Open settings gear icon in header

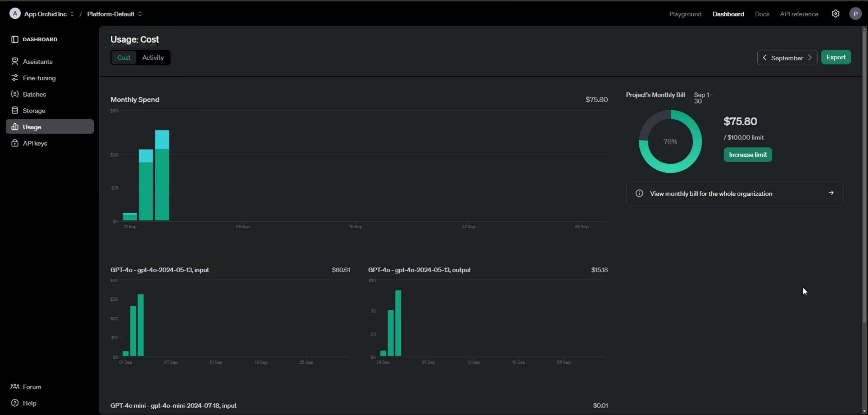point(835,14)
